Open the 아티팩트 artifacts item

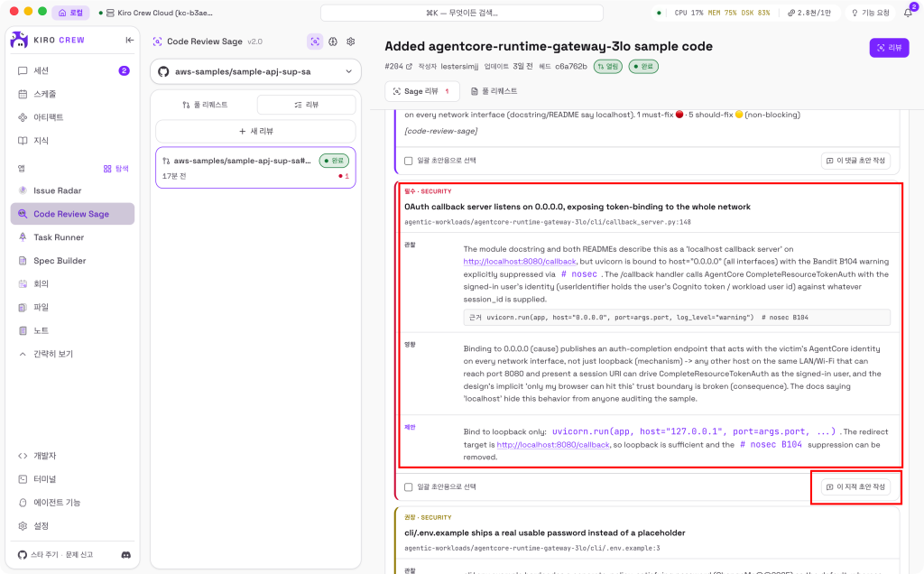pyautogui.click(x=72, y=117)
